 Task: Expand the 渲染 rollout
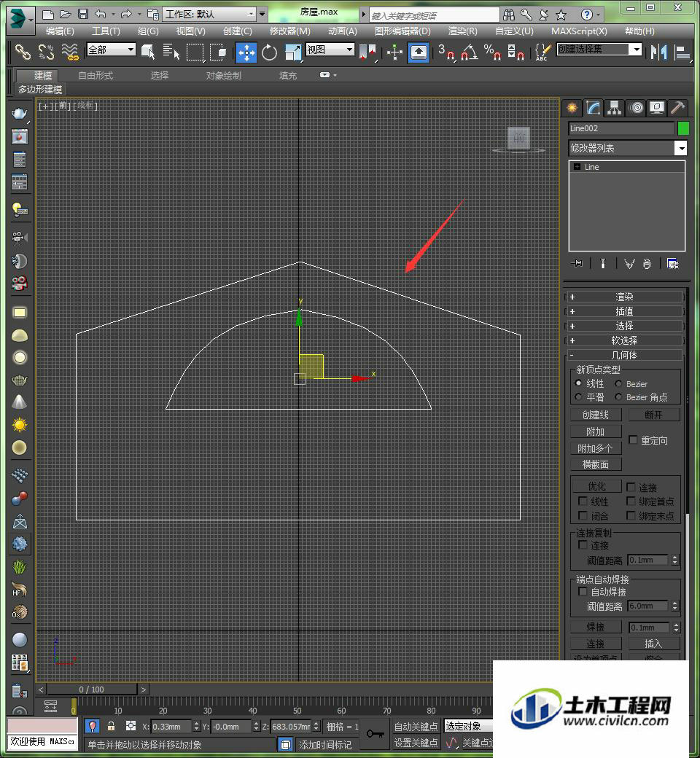click(624, 297)
